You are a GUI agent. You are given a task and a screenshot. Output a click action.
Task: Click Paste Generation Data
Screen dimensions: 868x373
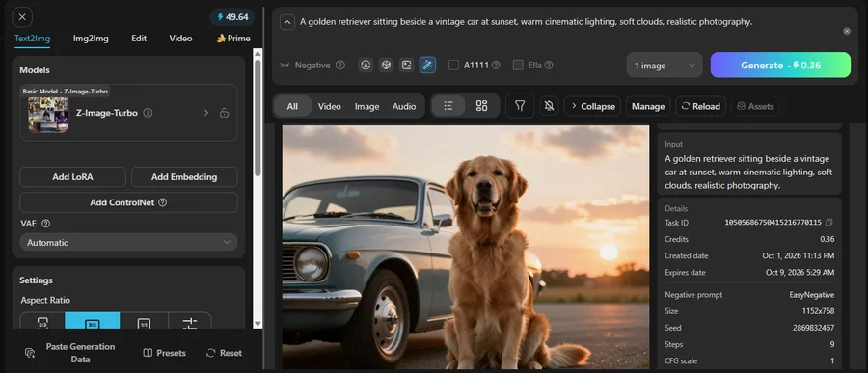69,353
